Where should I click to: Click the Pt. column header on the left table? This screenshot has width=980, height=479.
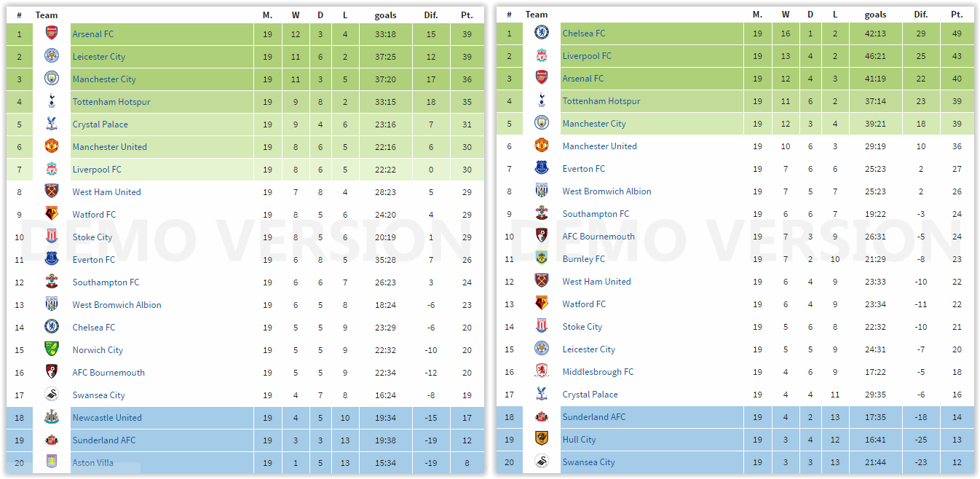pyautogui.click(x=467, y=15)
